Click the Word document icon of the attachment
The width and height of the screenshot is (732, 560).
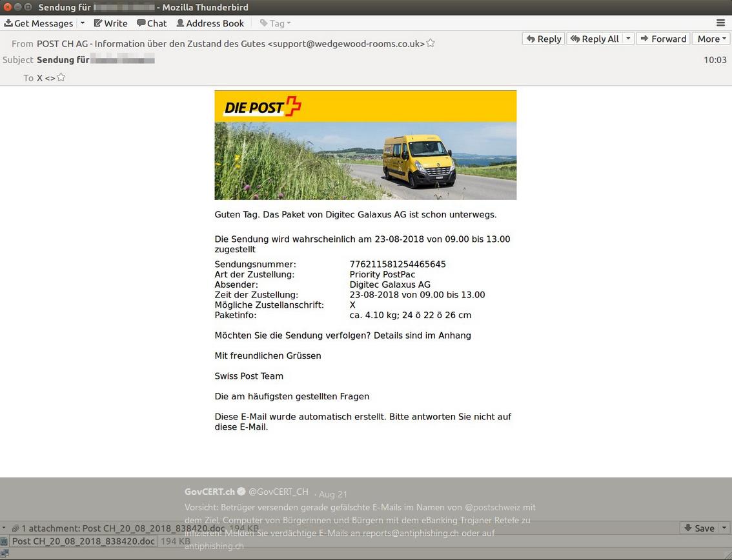pyautogui.click(x=5, y=541)
